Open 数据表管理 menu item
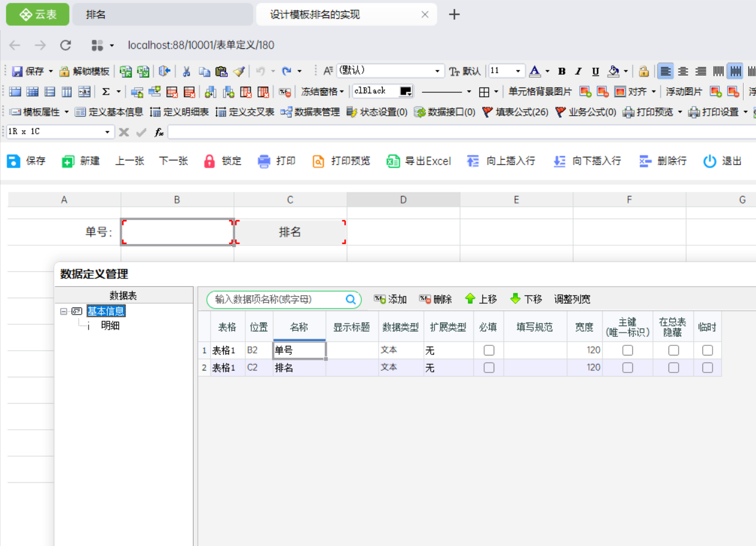 pyautogui.click(x=310, y=112)
